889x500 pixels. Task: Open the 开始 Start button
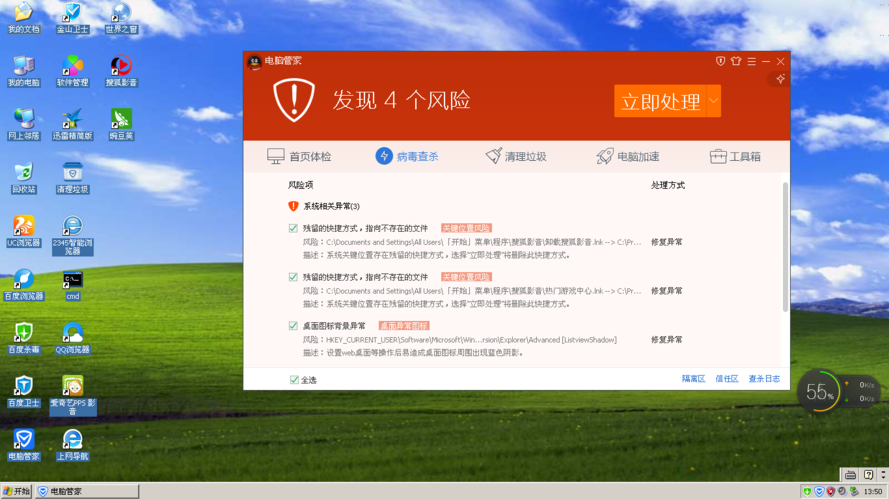point(16,491)
